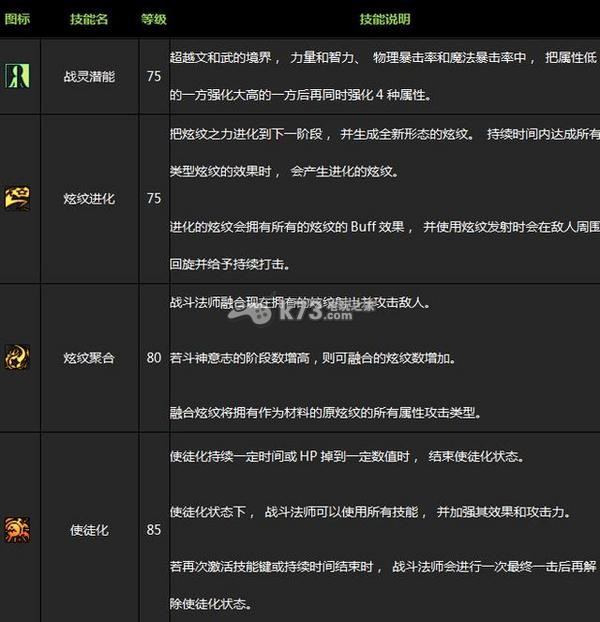The width and height of the screenshot is (600, 622).
Task: Click the line starting 使徒化持续一定时间或 HP
Action: [x=347, y=457]
